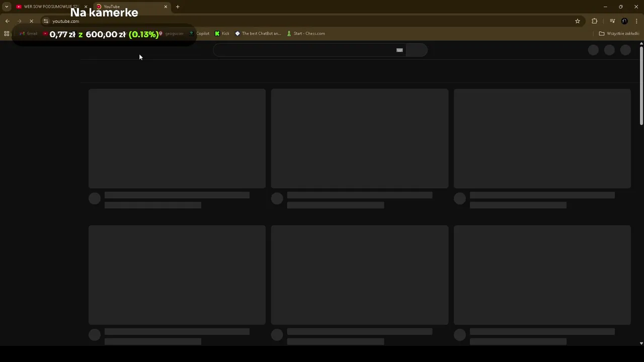Bookmark this page with the star

tap(578, 21)
